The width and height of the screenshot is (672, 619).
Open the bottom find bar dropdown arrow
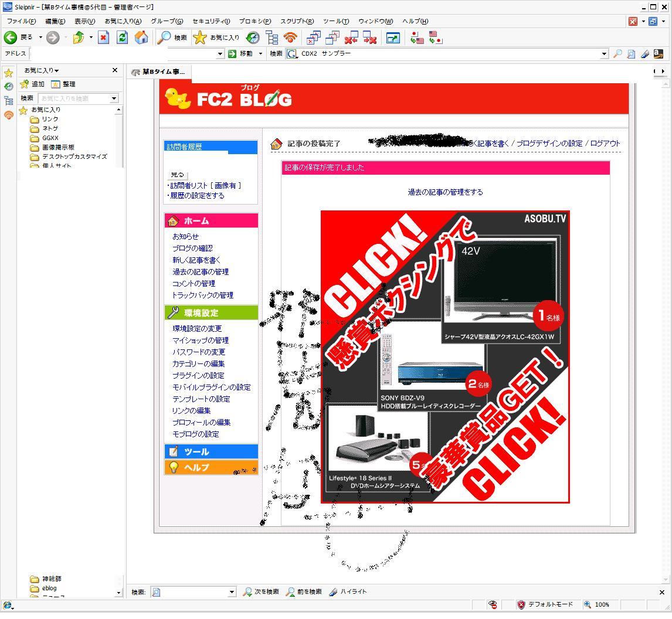[x=232, y=592]
